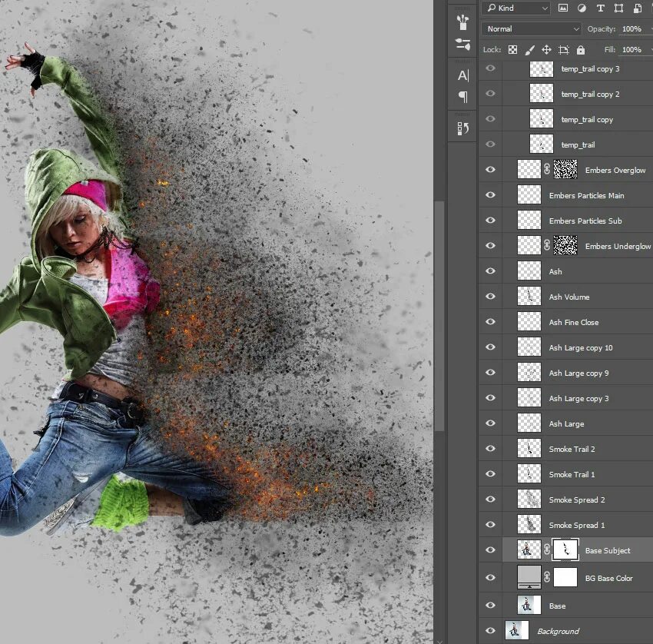Filter layers by smart objects icon
This screenshot has height=644, width=653.
(638, 8)
